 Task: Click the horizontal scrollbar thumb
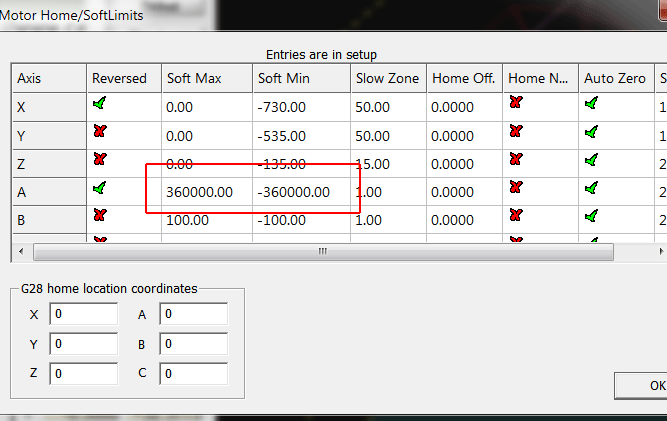[x=322, y=252]
